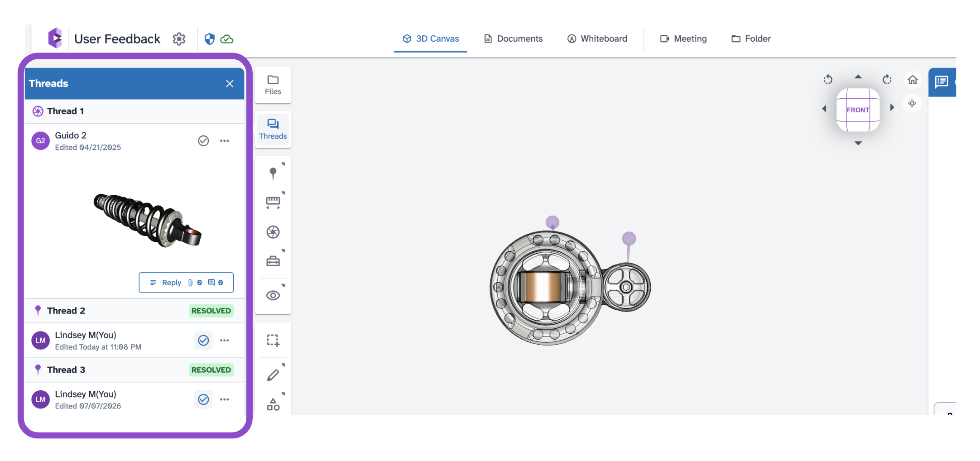Click the green cloud sync icon
Viewport: 980px width, 461px height.
[x=227, y=39]
